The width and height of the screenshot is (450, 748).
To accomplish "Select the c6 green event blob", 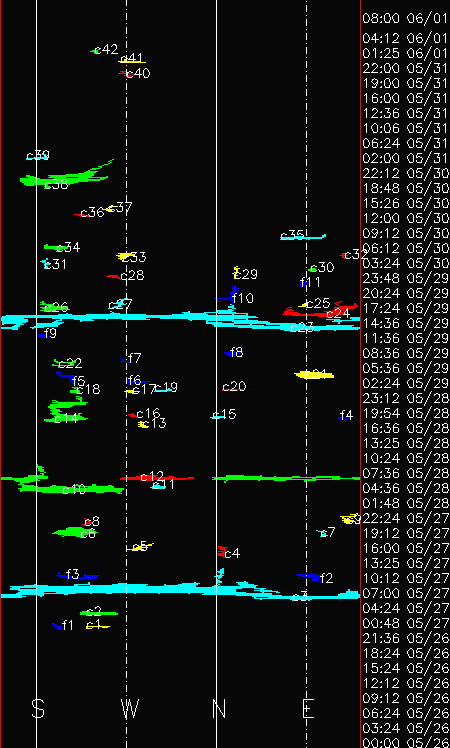I will [74, 531].
